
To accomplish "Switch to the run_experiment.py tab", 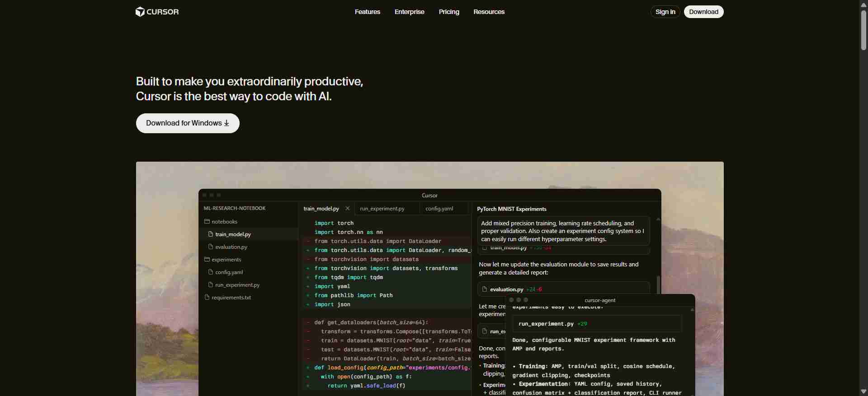I will [x=382, y=209].
